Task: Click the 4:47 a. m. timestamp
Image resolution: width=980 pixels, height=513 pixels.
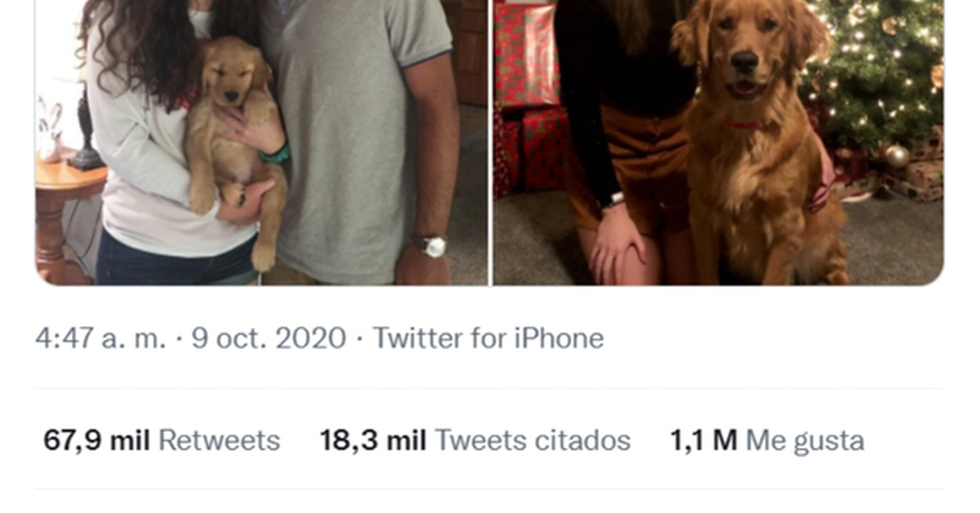Action: click(101, 338)
